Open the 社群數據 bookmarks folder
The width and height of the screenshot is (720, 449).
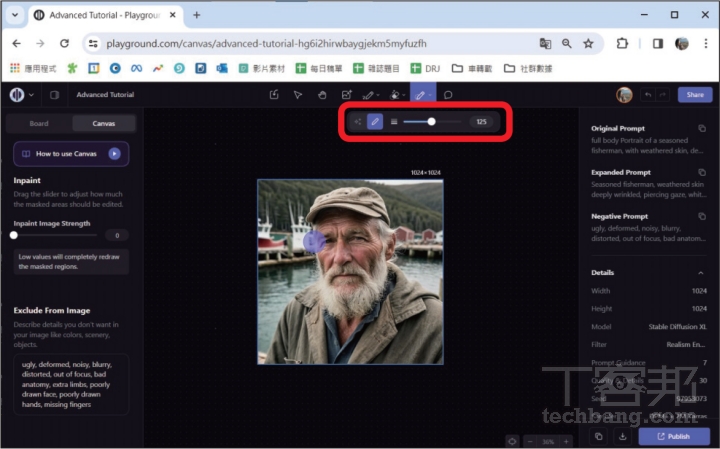click(x=528, y=68)
